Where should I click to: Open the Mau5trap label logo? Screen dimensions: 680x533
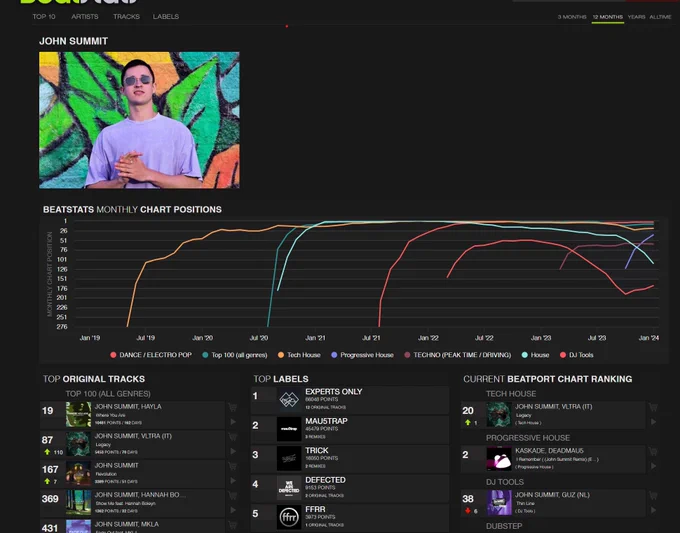(x=289, y=429)
